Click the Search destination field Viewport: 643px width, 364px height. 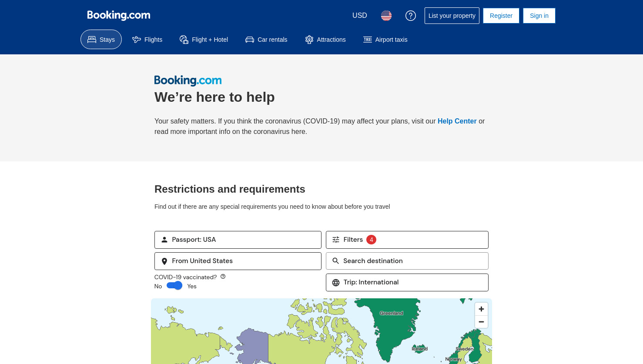[x=407, y=261]
